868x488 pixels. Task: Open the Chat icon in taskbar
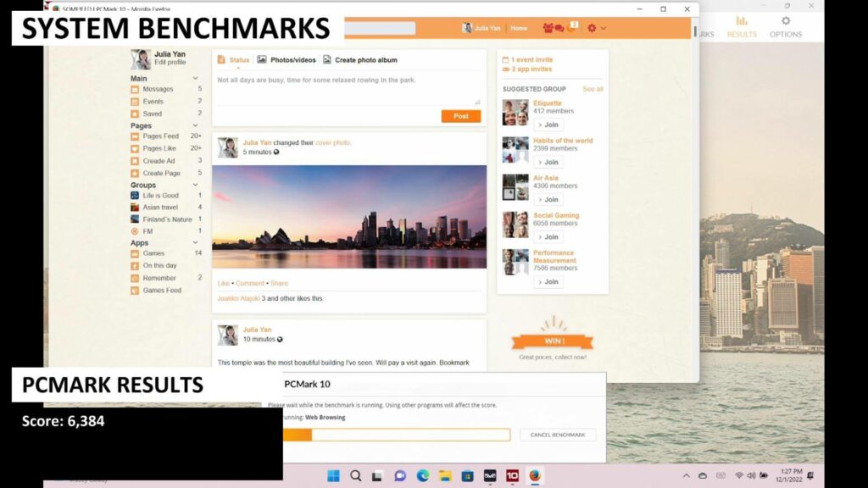tap(400, 475)
